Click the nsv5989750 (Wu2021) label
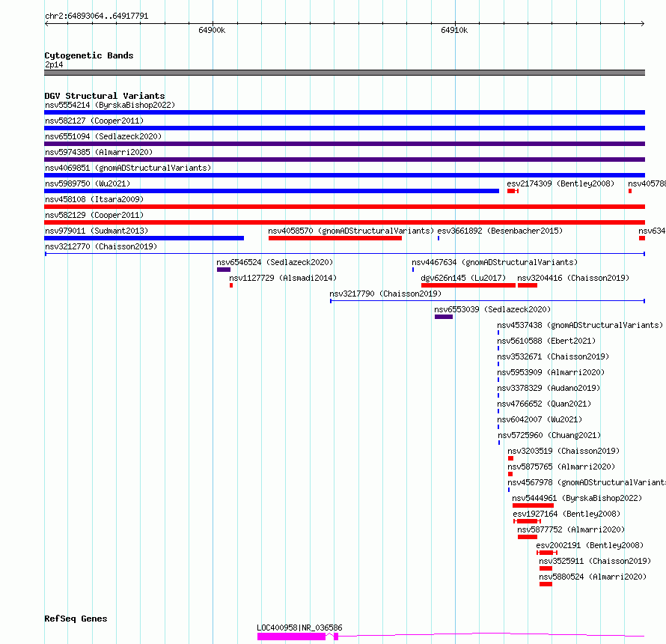Viewport: 666px width, 644px height. click(x=88, y=183)
